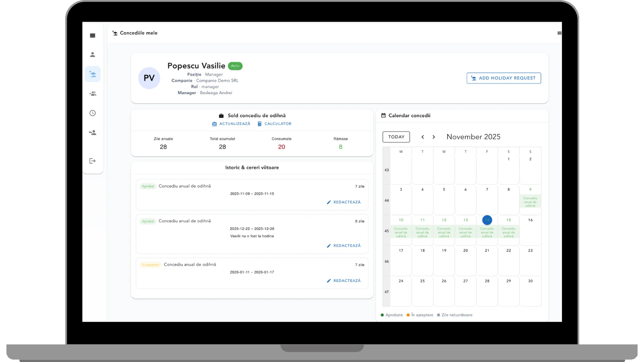Click the În așteptare legend entry
644x362 pixels.
420,315
